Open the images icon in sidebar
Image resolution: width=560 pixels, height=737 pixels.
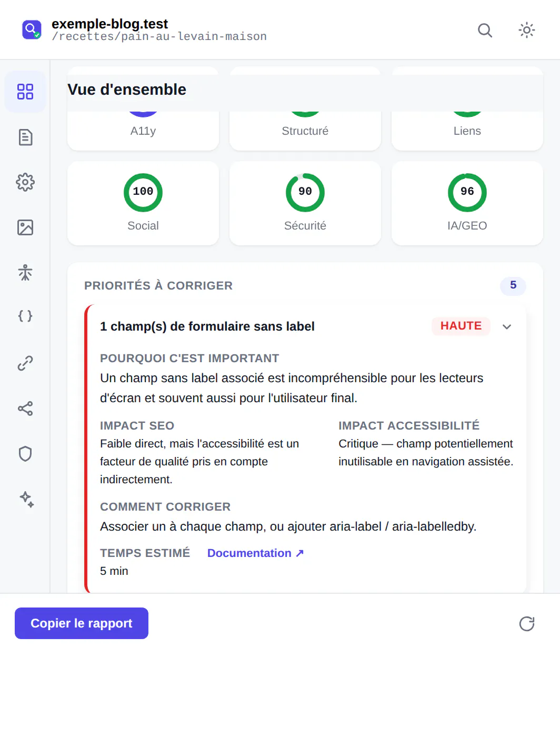point(25,227)
